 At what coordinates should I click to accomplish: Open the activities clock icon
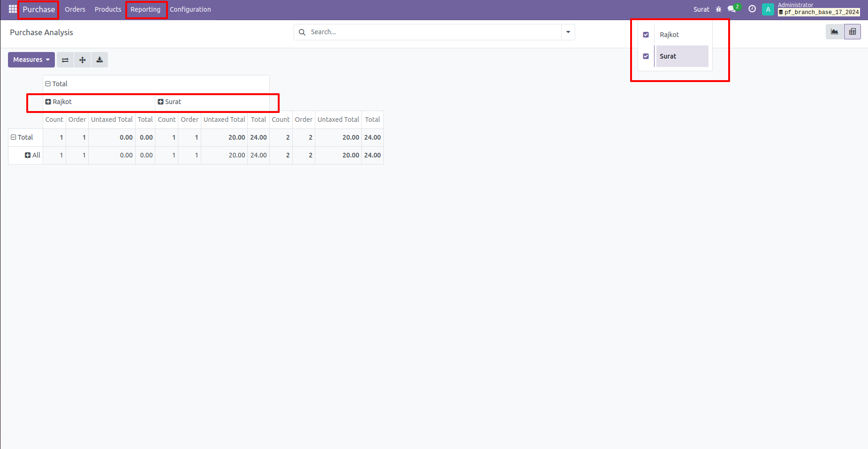point(752,9)
